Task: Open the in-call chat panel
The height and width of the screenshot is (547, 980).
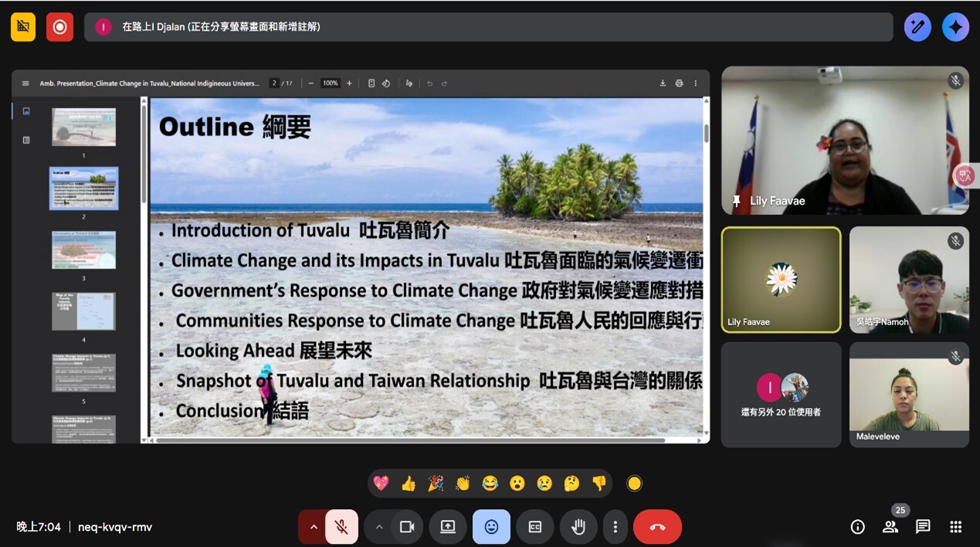Action: coord(922,526)
